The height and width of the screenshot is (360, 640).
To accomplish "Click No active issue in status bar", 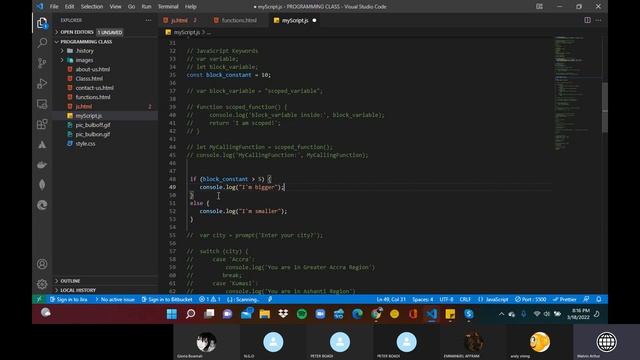I will coord(115,299).
